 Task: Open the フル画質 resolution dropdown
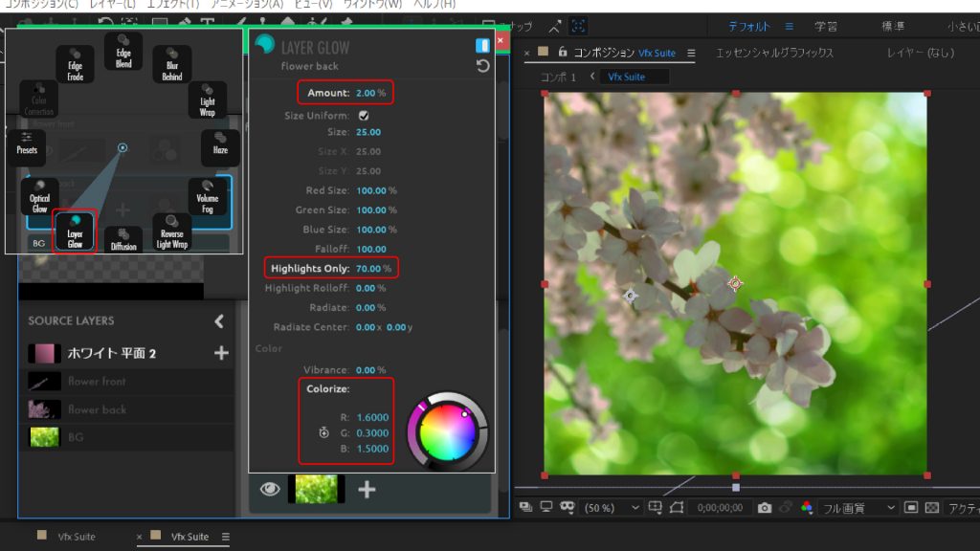pyautogui.click(x=858, y=508)
